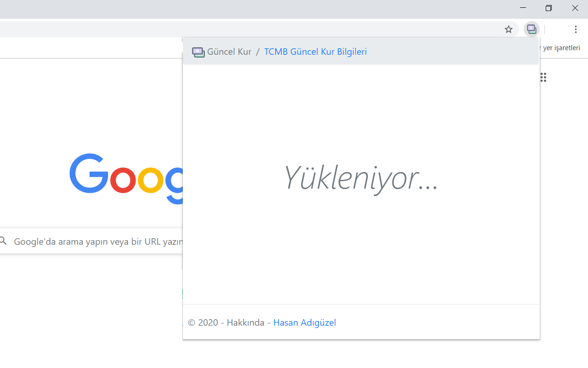Open the bookmarks folder labeled "yer işaretleri"

(x=560, y=48)
